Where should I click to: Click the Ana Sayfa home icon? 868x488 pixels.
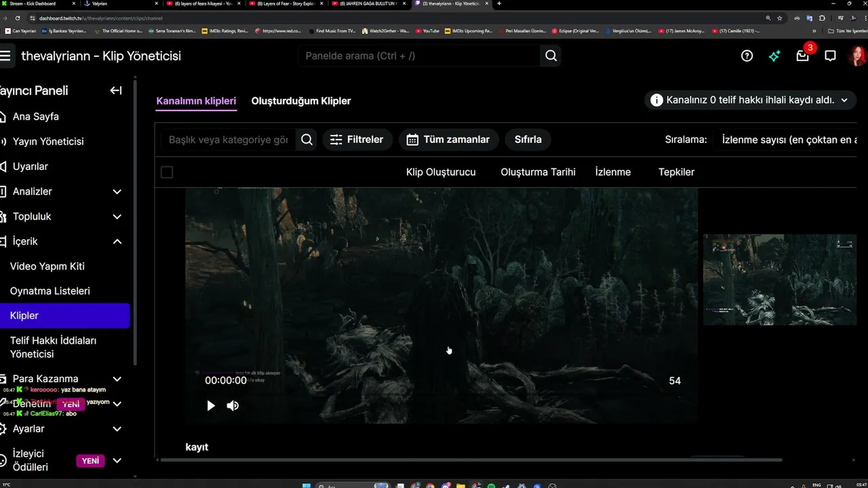[3, 117]
